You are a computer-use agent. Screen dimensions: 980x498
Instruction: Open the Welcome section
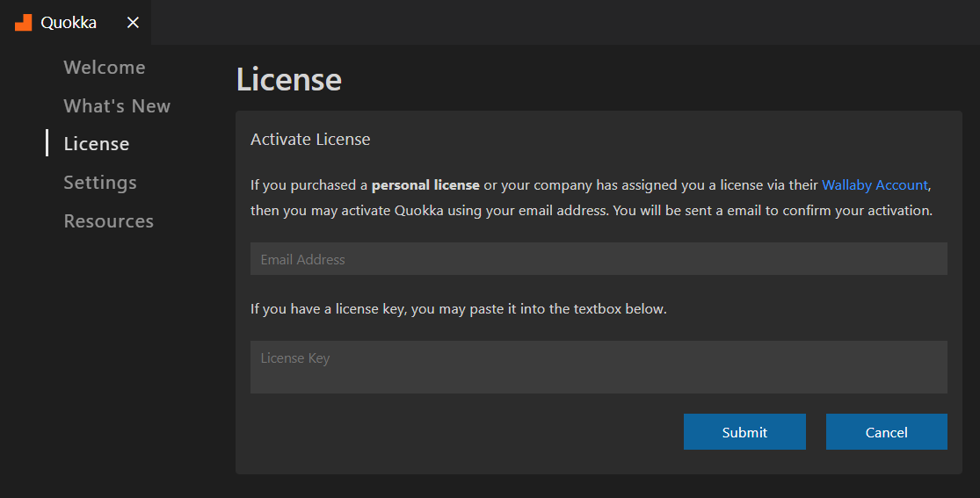pyautogui.click(x=105, y=68)
